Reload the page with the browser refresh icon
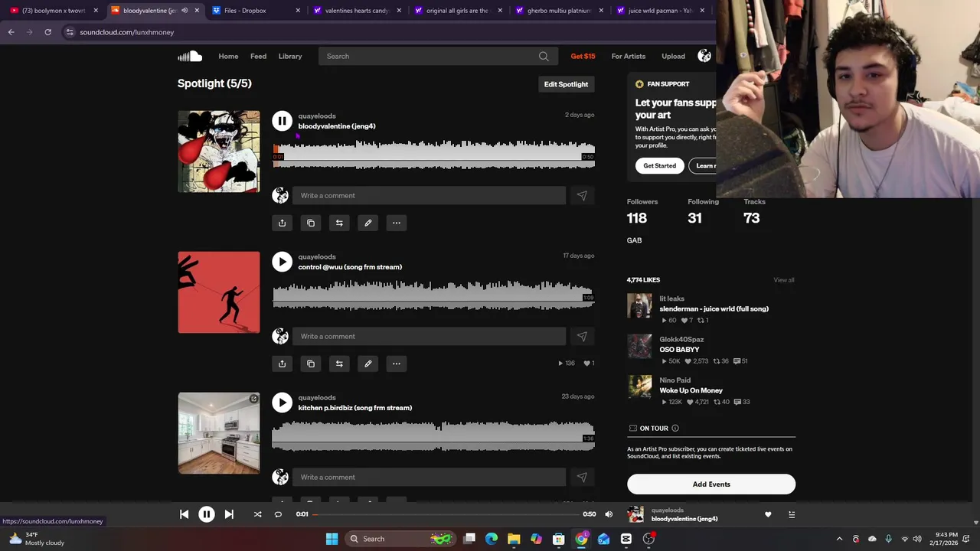This screenshot has width=980, height=551. [x=47, y=32]
